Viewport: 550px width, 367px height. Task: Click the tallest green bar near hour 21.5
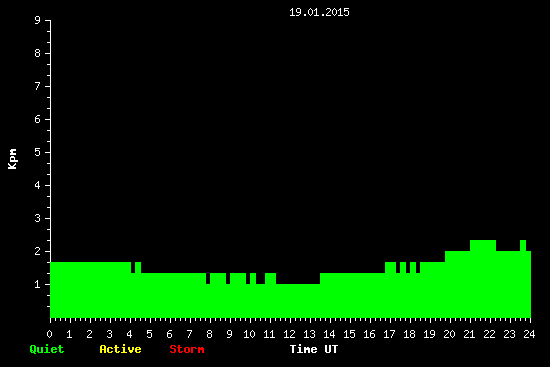coord(483,279)
